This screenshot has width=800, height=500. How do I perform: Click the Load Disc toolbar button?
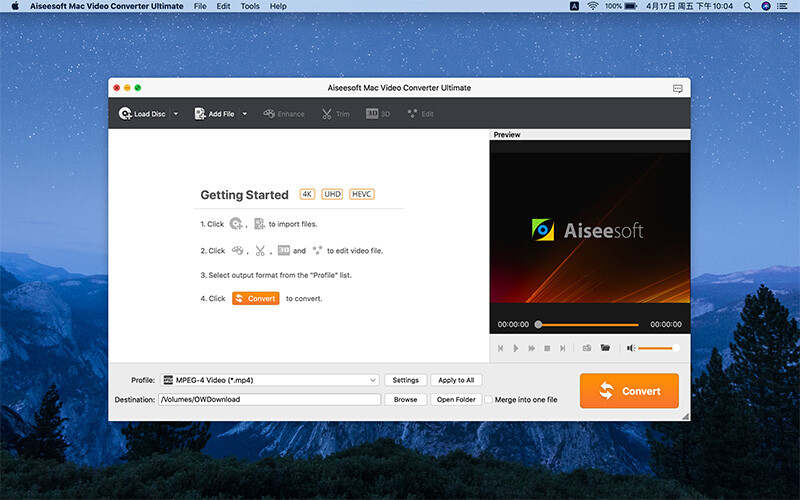pyautogui.click(x=142, y=114)
